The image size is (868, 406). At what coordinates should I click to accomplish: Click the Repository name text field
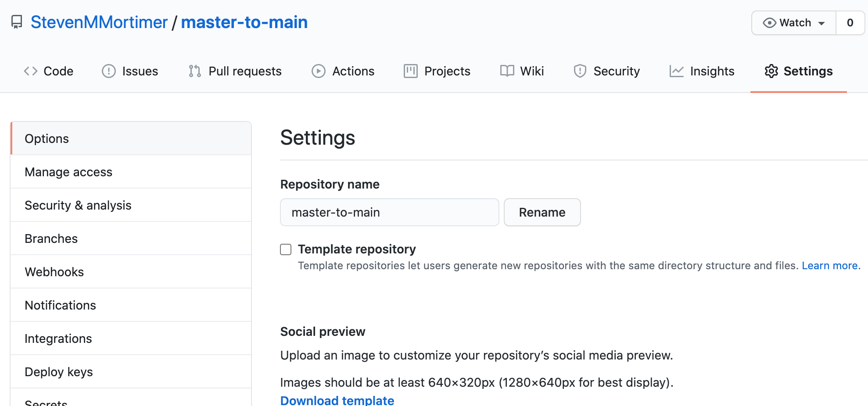(x=389, y=212)
